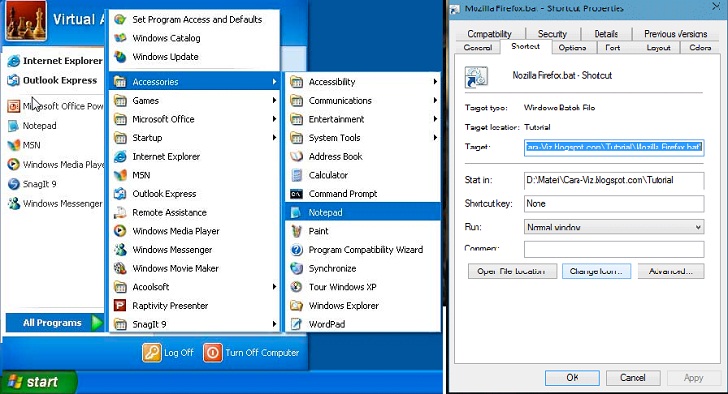Click the Windows start button
The width and height of the screenshot is (728, 394).
39,382
